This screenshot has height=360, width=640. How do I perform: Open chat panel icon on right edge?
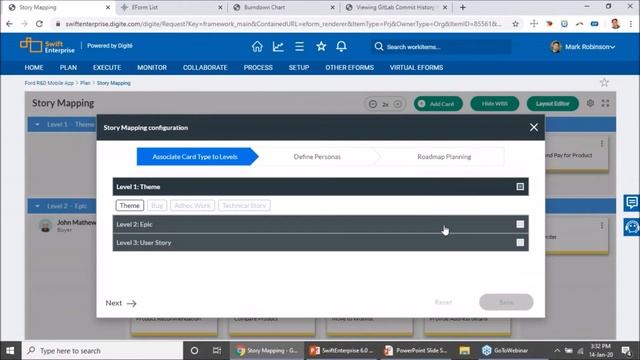click(631, 202)
